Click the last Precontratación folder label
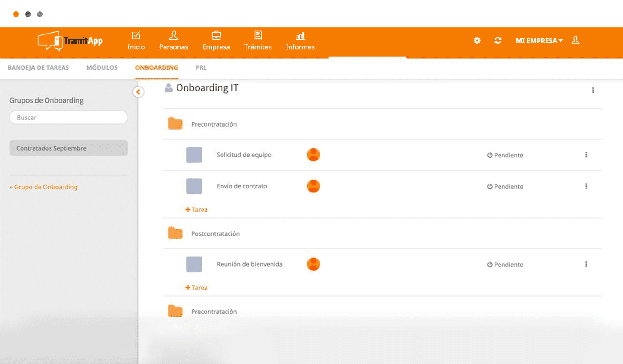The width and height of the screenshot is (623, 364). [214, 311]
